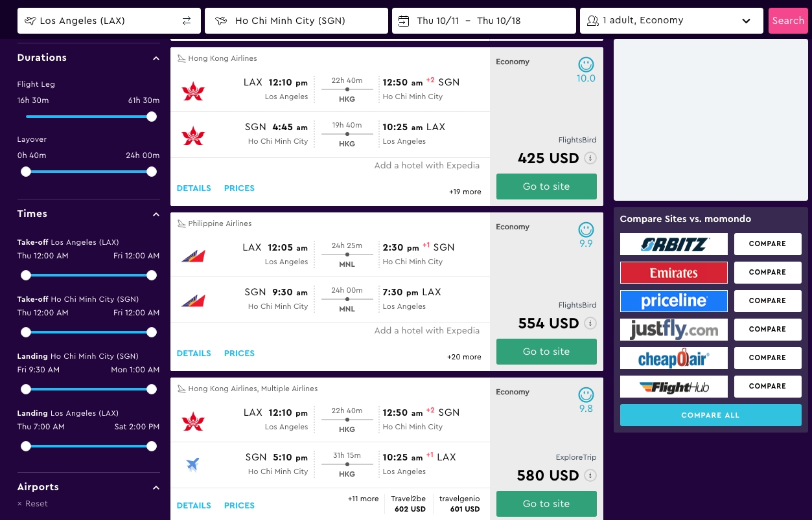Go to site for the 554 USD flight

[x=546, y=352]
